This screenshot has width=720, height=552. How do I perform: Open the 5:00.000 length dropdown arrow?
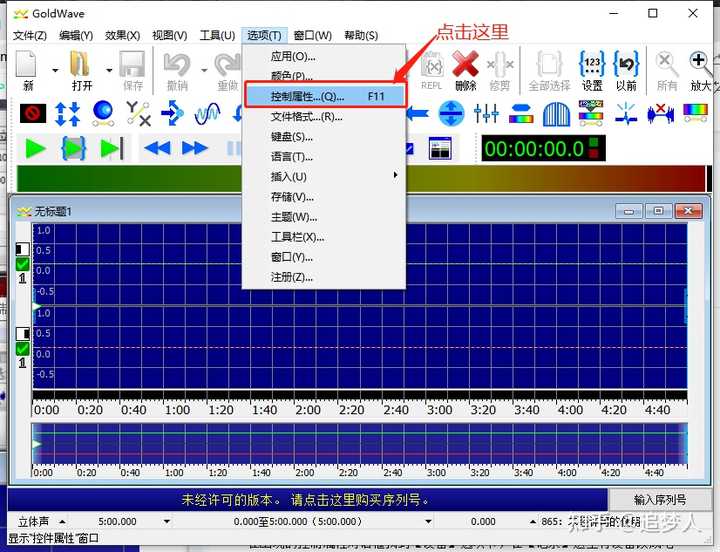pyautogui.click(x=167, y=522)
